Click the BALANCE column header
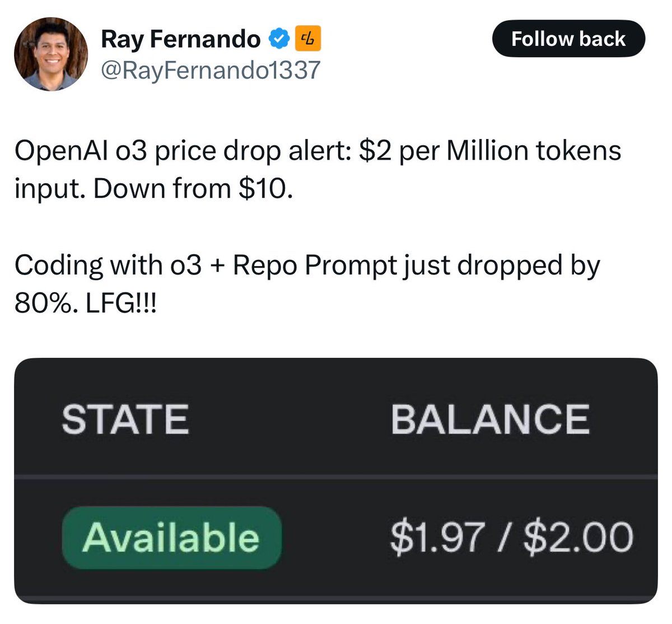 (x=491, y=419)
